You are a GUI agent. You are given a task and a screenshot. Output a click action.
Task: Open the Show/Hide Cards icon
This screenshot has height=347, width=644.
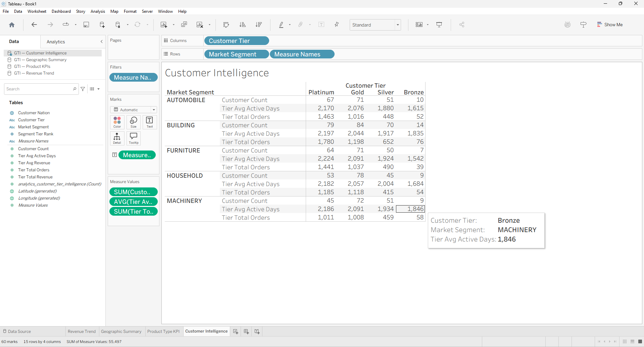(x=419, y=25)
